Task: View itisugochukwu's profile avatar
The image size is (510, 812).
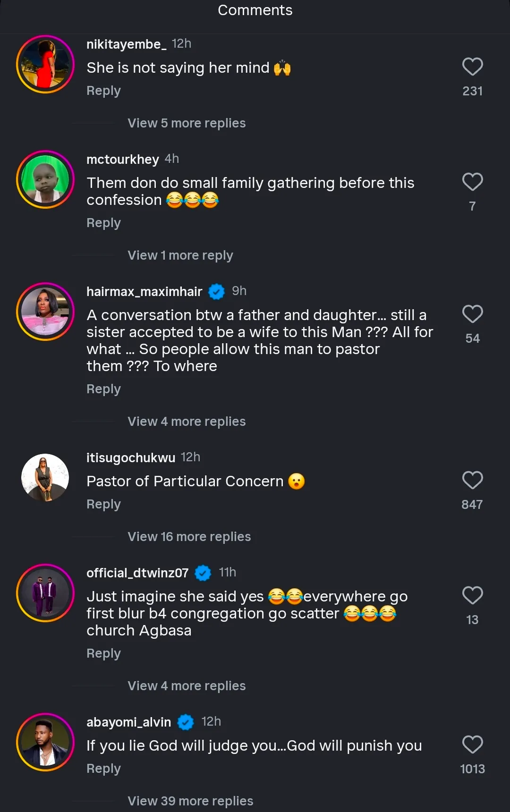Action: coord(45,477)
